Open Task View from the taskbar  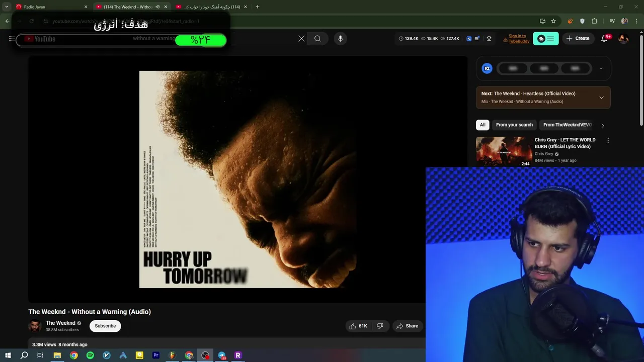pyautogui.click(x=40, y=355)
